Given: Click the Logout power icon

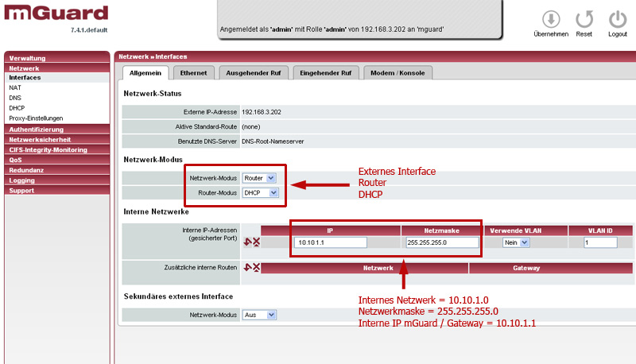Looking at the screenshot, I should click(618, 19).
